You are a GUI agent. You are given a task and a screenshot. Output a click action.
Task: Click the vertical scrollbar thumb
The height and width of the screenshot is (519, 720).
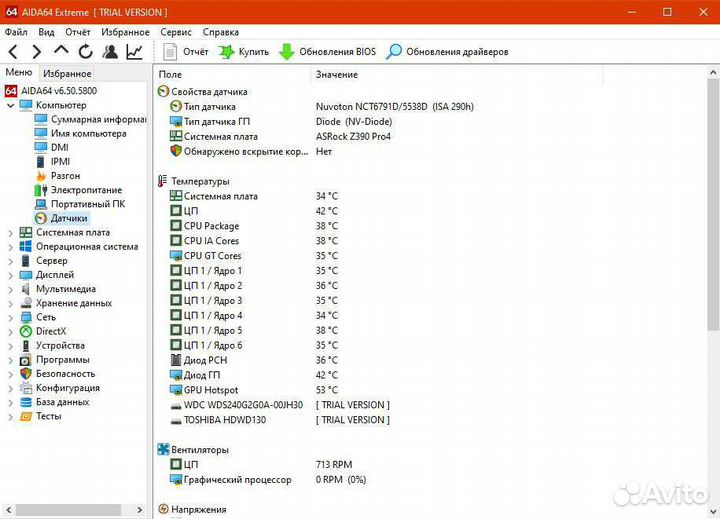pos(713,204)
